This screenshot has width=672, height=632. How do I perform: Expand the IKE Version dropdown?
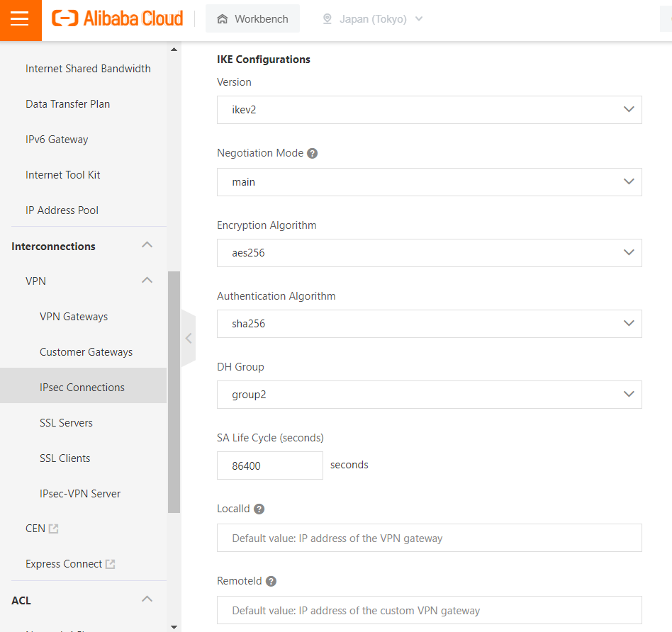(x=429, y=110)
